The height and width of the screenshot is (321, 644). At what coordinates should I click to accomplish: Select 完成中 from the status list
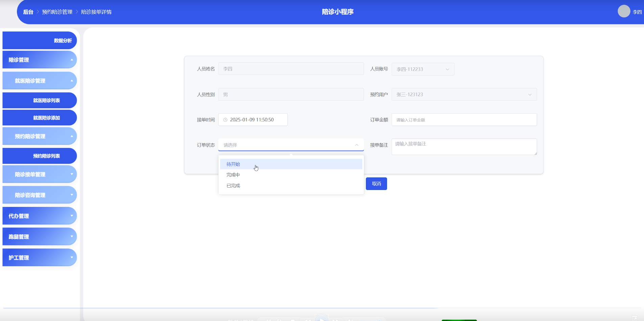coord(291,175)
